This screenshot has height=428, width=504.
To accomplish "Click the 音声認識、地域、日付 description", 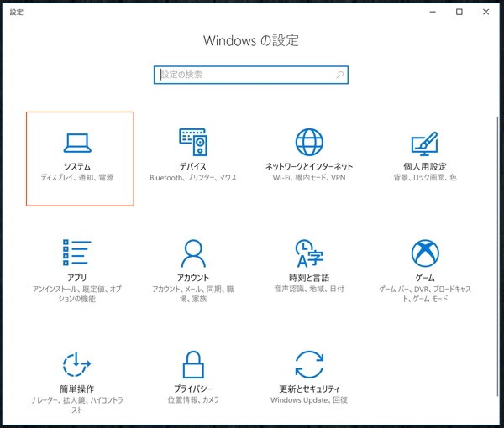I will click(x=309, y=289).
